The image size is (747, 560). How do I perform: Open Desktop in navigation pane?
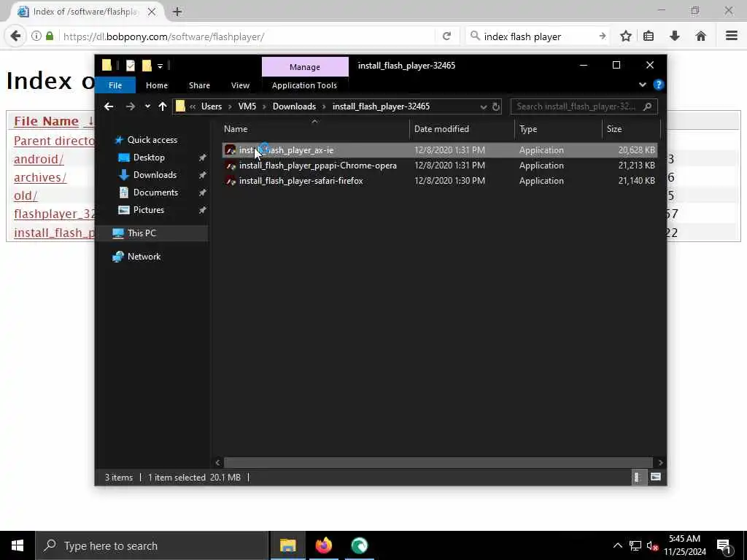[149, 157]
